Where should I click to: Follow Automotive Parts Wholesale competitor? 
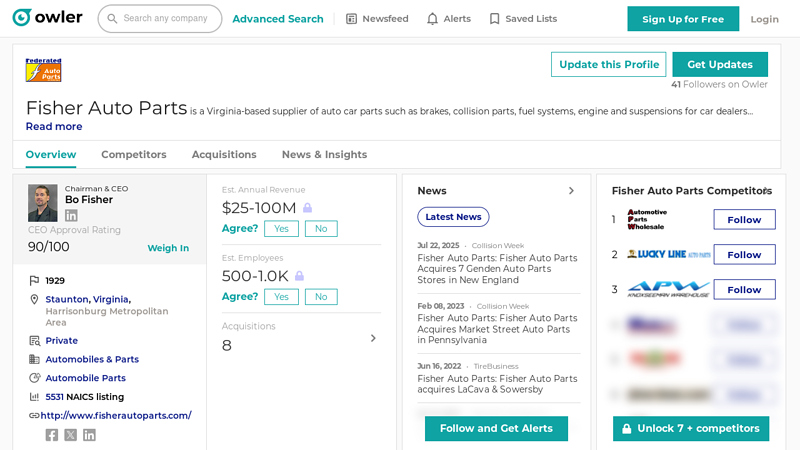(744, 220)
